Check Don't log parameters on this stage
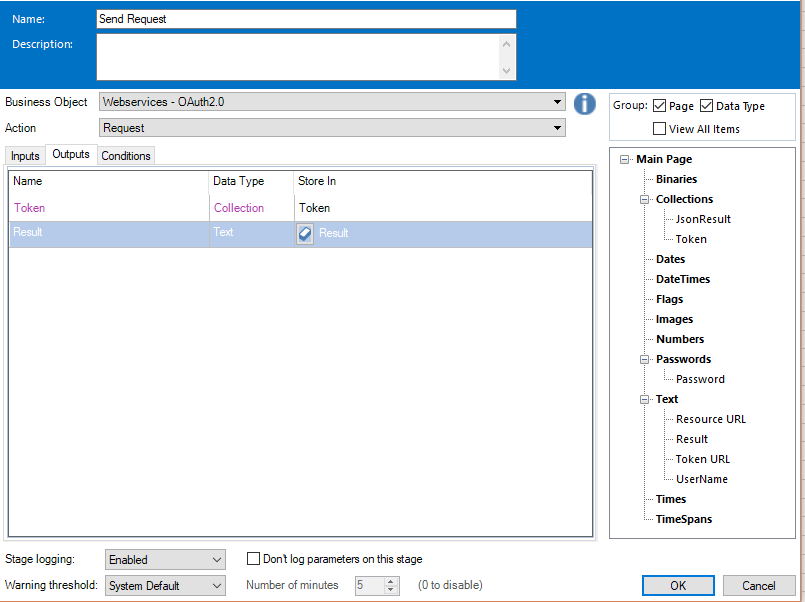The height and width of the screenshot is (602, 805). 253,558
